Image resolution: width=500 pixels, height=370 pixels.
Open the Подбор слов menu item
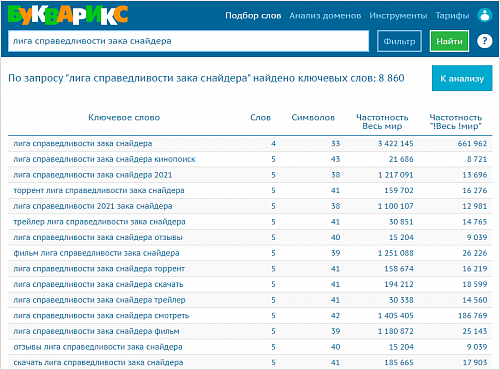[x=253, y=16]
